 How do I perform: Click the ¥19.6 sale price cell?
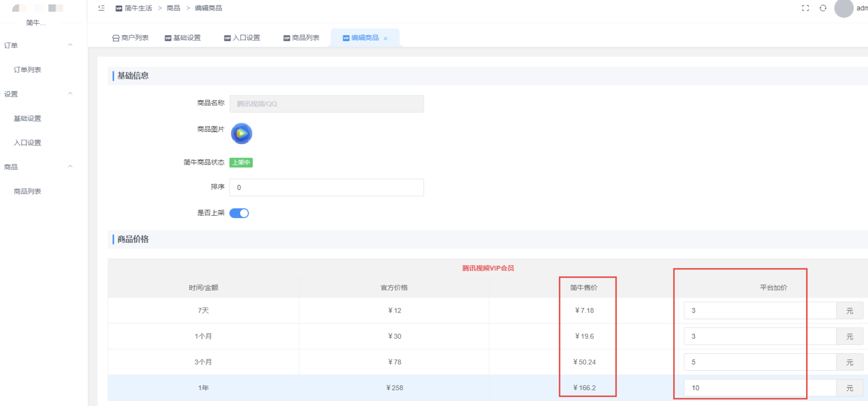click(x=584, y=336)
